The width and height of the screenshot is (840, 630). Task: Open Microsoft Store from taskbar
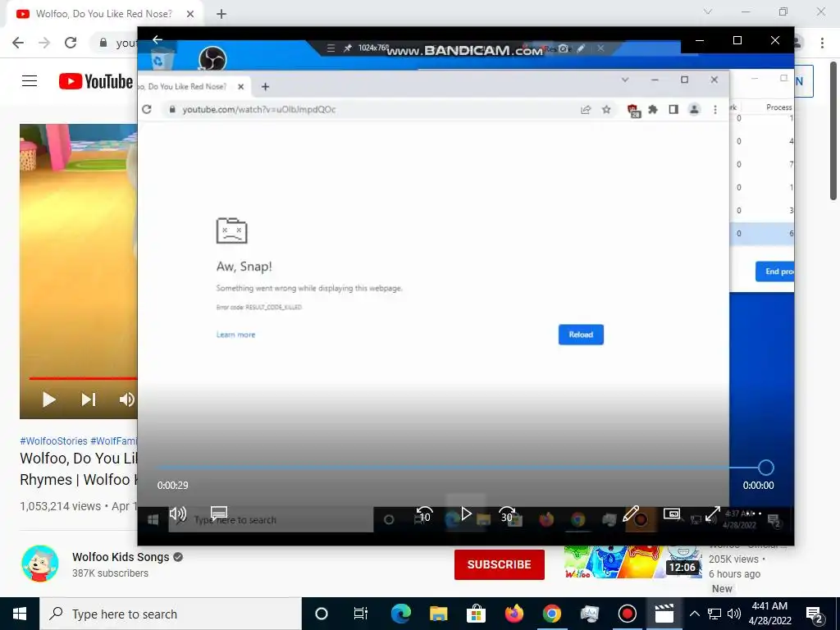click(x=476, y=614)
